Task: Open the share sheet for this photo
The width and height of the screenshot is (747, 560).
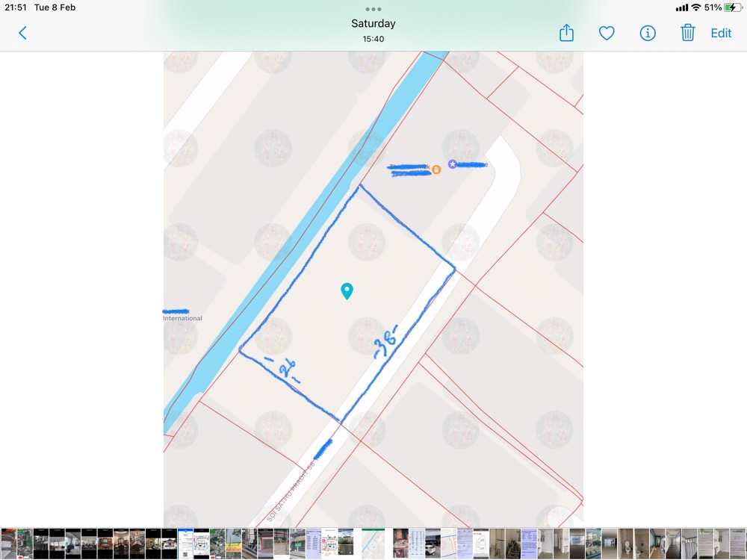Action: pyautogui.click(x=566, y=32)
